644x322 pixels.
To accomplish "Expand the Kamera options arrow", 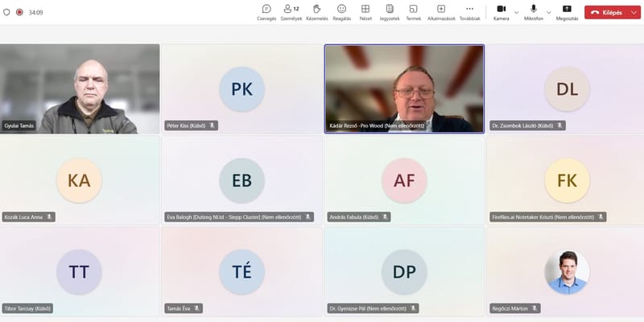I will click(516, 13).
